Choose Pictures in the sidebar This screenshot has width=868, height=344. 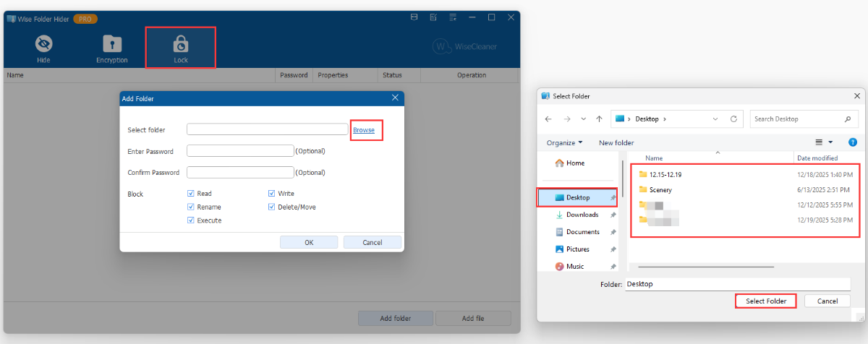578,249
